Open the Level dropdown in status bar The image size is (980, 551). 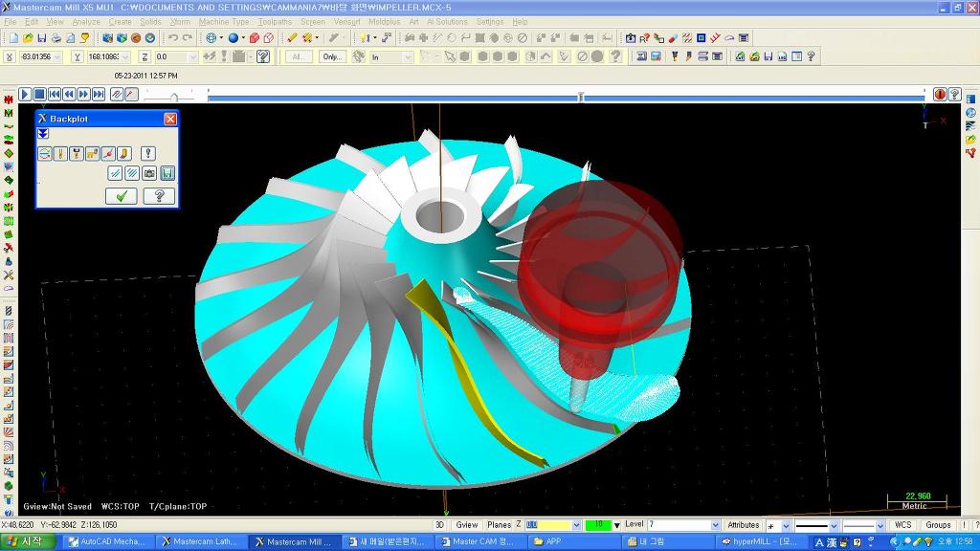click(715, 525)
